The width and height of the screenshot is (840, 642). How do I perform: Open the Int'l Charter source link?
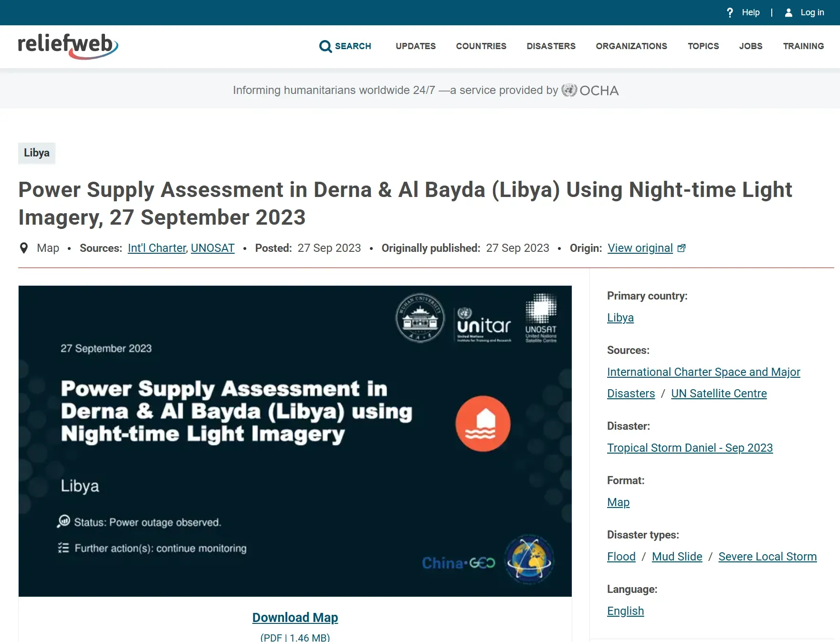157,248
